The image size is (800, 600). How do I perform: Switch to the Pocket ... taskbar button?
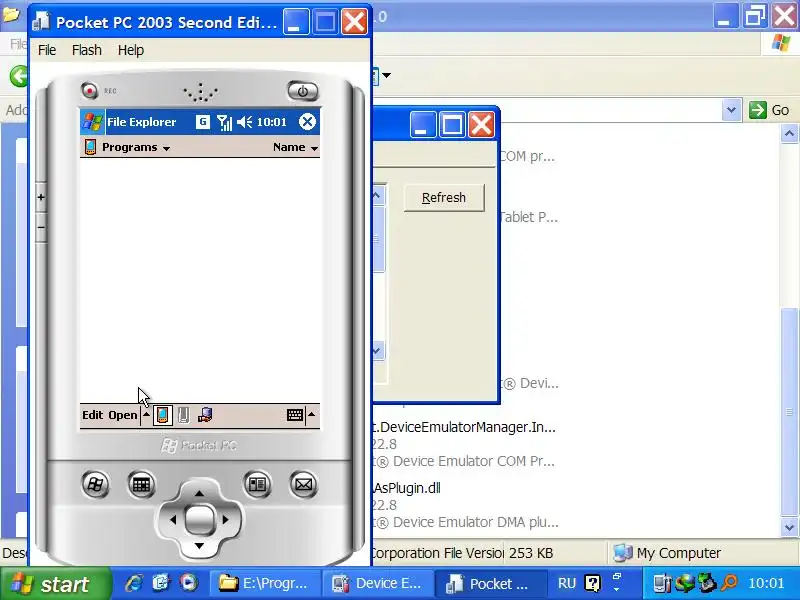point(490,584)
